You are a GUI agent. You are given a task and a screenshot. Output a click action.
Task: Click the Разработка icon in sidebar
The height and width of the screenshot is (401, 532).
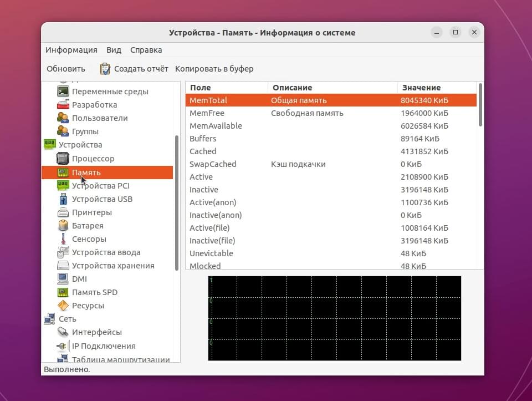pos(63,105)
